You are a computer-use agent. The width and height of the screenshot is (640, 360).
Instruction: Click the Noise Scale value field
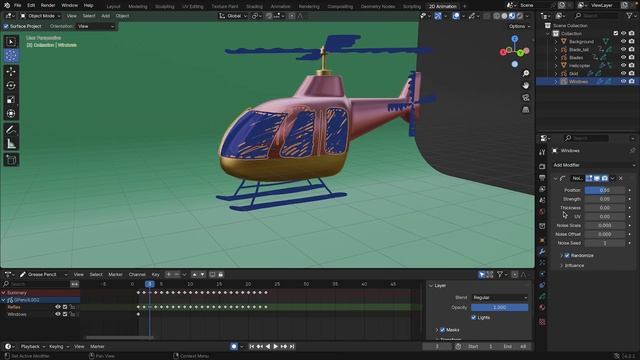pyautogui.click(x=604, y=225)
